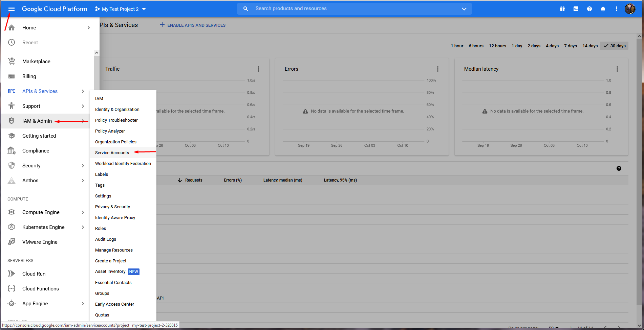Open the My Test Project 2 selector
644x330 pixels.
tap(121, 9)
